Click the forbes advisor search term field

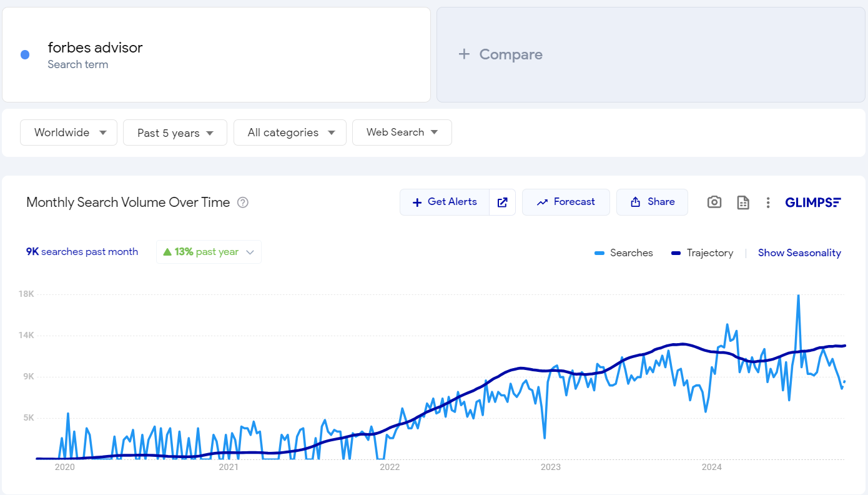(216, 54)
